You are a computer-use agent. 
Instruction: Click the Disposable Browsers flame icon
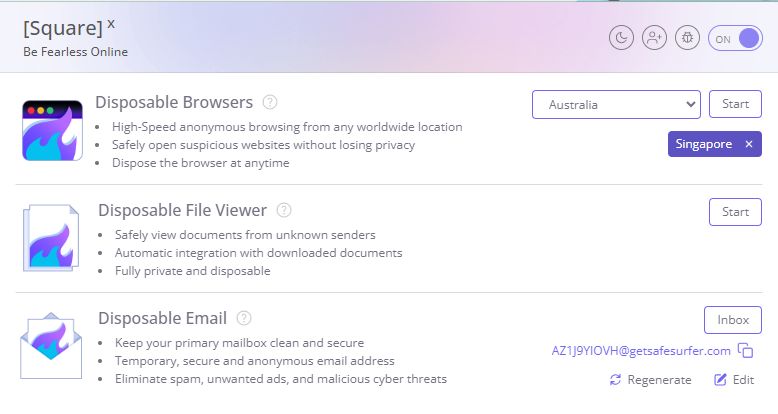coord(53,131)
